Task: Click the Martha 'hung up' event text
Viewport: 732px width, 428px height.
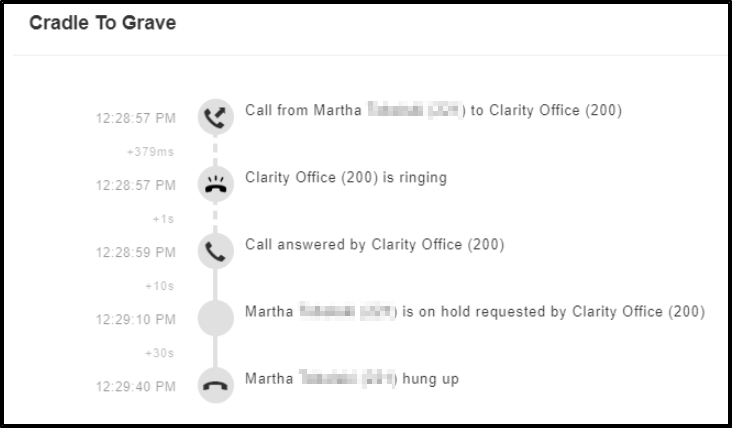Action: (352, 379)
